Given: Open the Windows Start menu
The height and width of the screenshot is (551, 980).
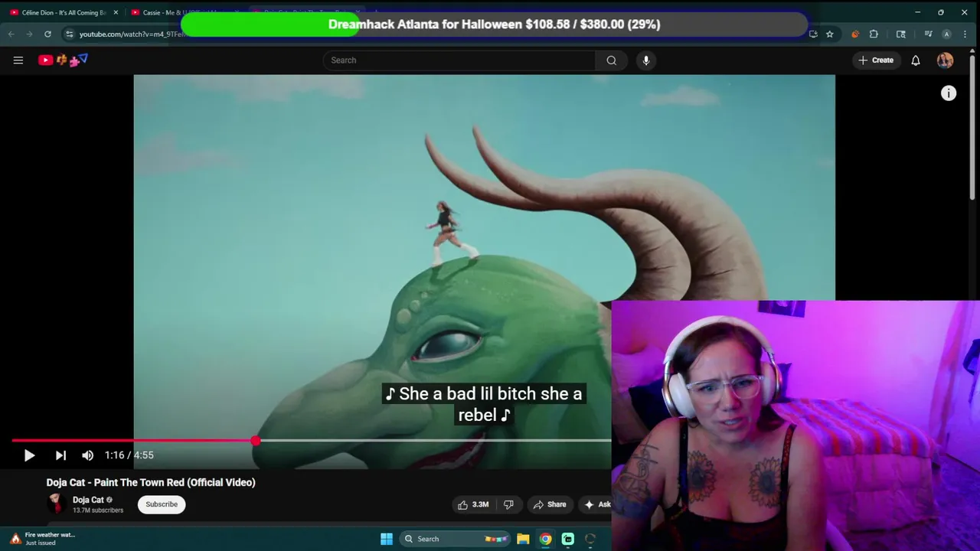Looking at the screenshot, I should click(x=387, y=539).
